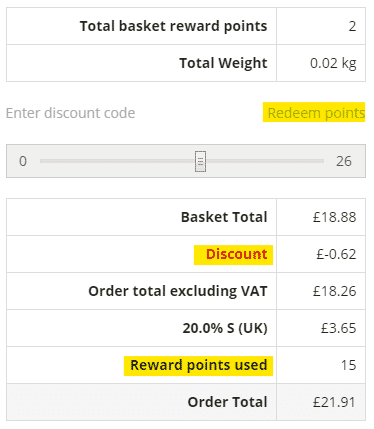This screenshot has height=429, width=374.
Task: Click the Basket Total amount £18.88
Action: coord(334,217)
